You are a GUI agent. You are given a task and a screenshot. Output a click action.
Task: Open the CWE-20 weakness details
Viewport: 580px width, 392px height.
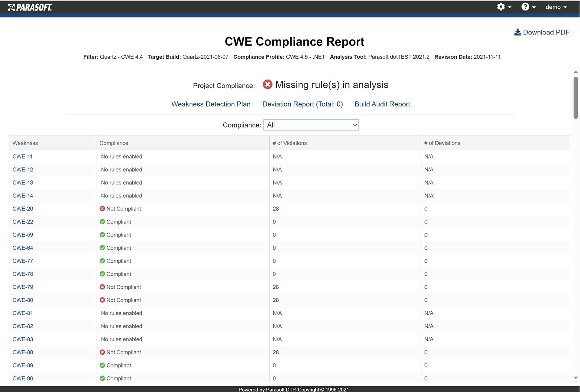(22, 208)
